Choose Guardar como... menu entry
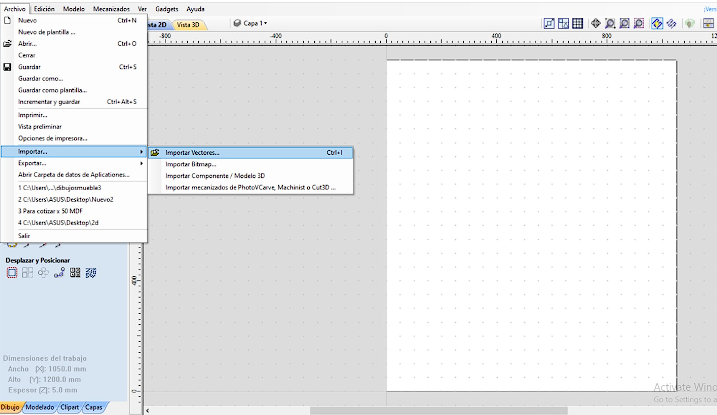Image resolution: width=717 pixels, height=415 pixels. tap(74, 79)
